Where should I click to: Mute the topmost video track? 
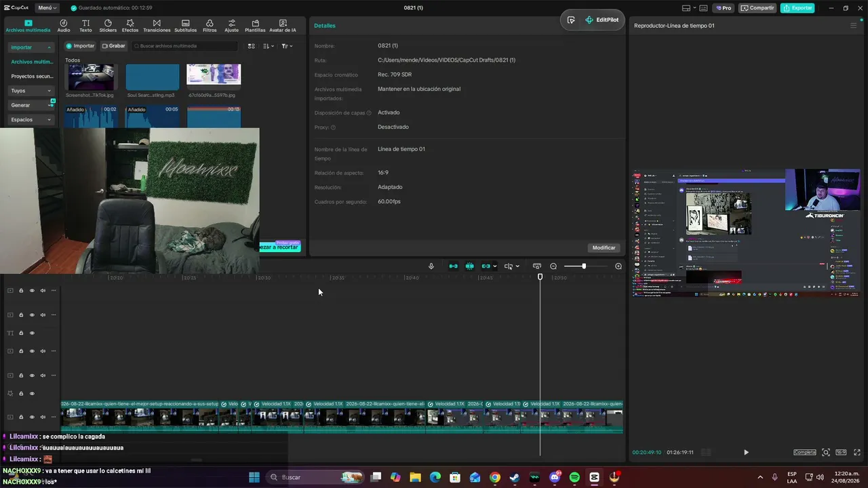pyautogui.click(x=43, y=291)
